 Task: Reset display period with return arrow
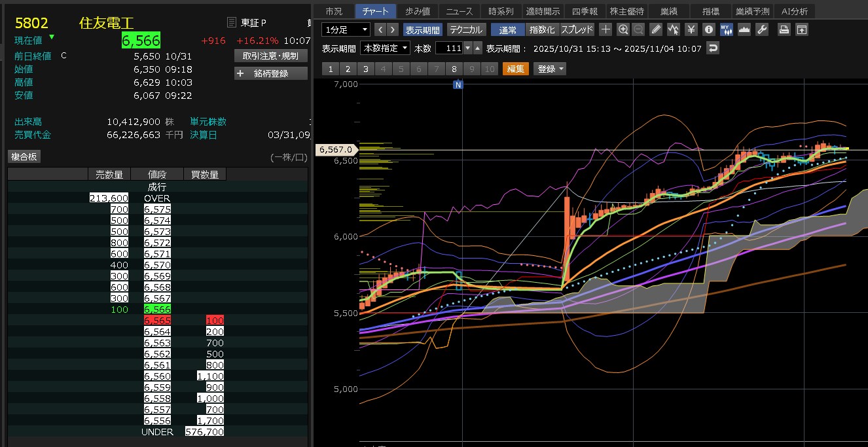click(713, 48)
